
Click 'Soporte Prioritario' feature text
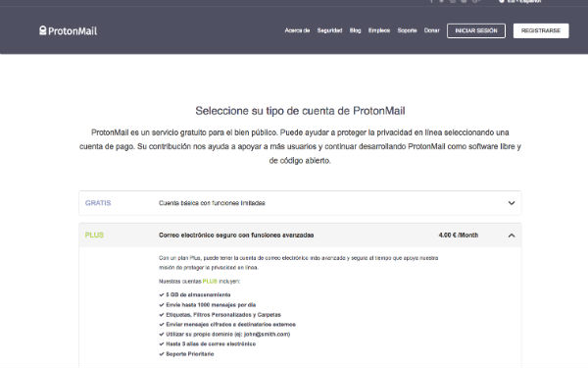(190, 354)
